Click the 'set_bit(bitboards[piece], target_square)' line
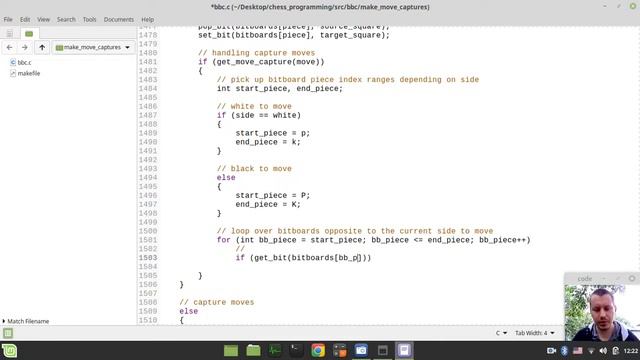Screen dimensions: 640x360 click(x=294, y=35)
